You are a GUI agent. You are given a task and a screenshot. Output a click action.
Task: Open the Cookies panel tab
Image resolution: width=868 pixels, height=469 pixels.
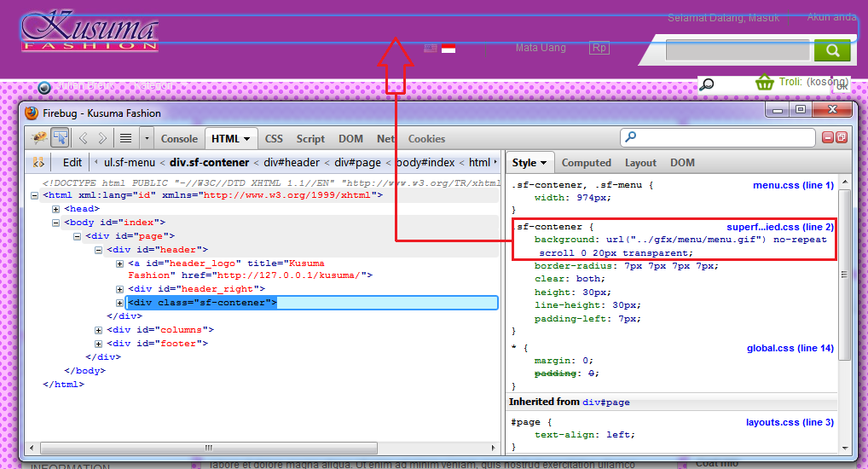(x=426, y=139)
